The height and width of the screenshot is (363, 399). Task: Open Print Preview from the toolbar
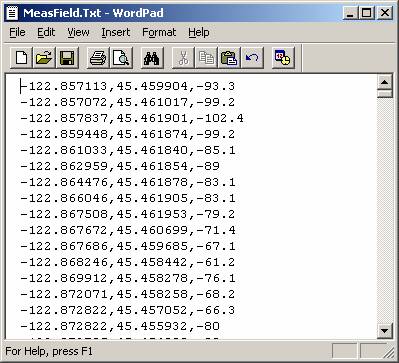[121, 58]
